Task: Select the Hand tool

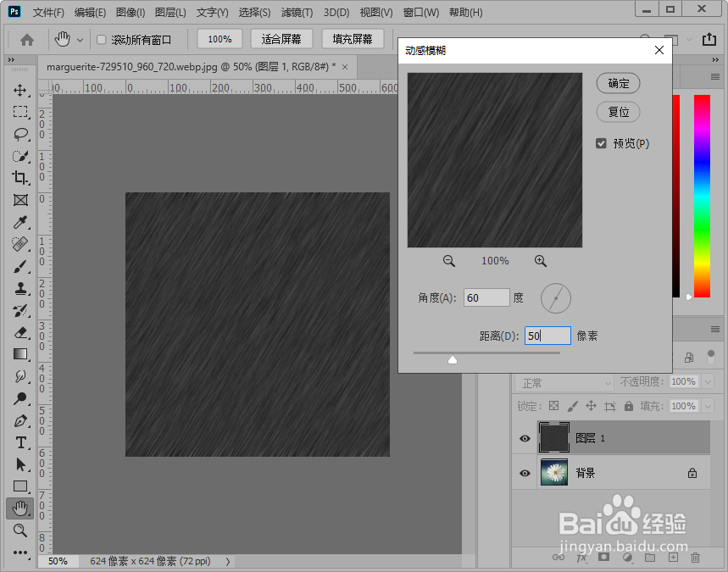Action: (19, 508)
